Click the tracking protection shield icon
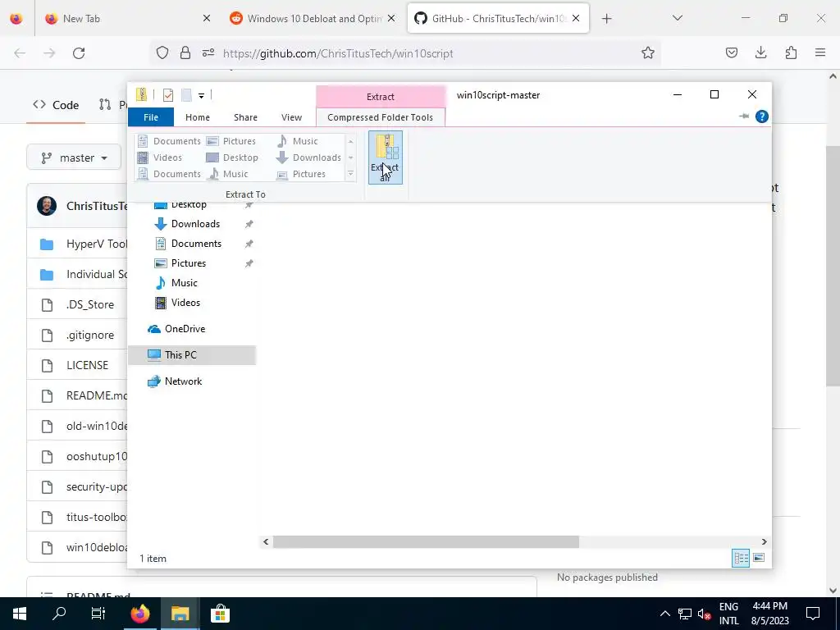 coord(162,53)
